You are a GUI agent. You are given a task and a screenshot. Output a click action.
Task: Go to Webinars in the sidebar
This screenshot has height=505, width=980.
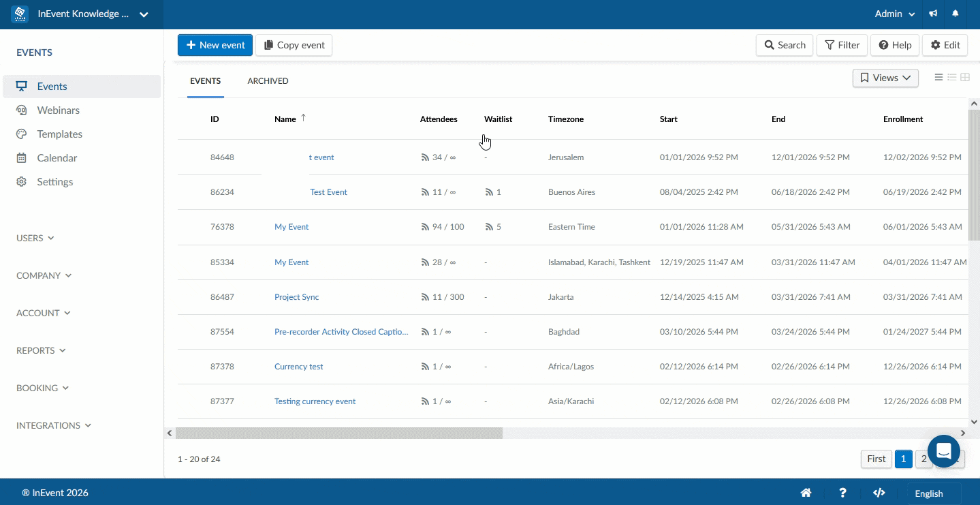[82, 110]
